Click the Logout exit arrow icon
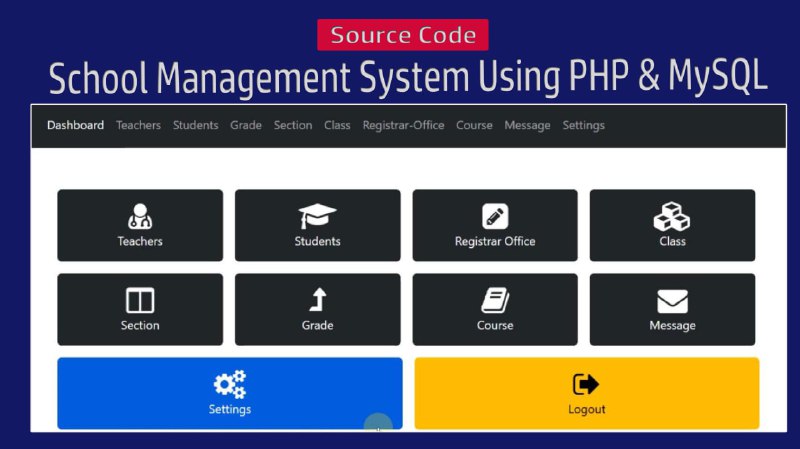Image resolution: width=800 pixels, height=449 pixels. [x=586, y=384]
